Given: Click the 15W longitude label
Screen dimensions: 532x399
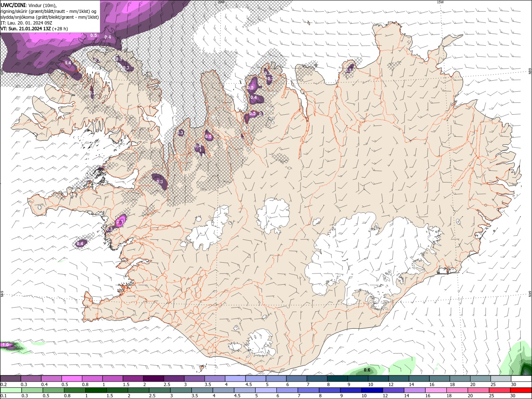Looking at the screenshot, I should (441, 2).
